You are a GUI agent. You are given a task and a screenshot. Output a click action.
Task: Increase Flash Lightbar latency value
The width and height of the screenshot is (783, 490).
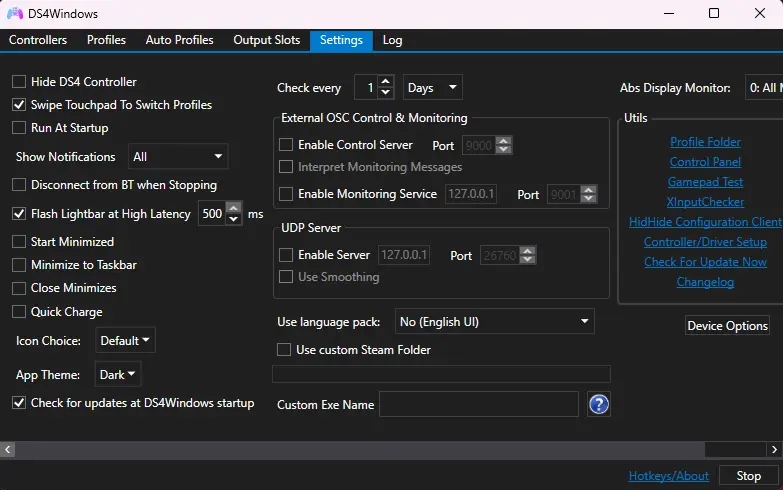(233, 208)
